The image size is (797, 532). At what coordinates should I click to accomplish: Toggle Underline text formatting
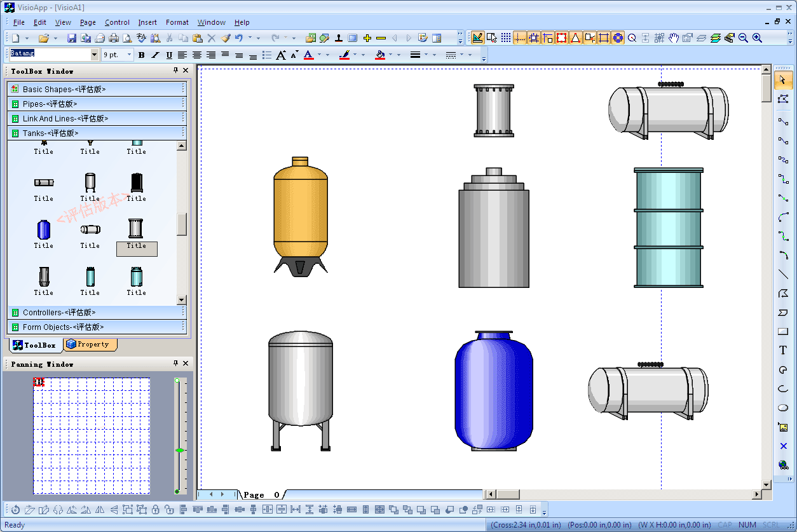click(169, 55)
